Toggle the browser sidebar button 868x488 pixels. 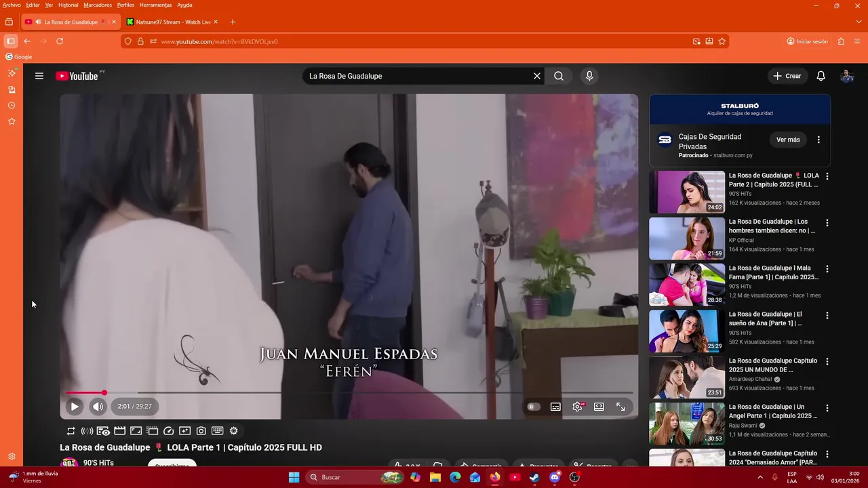pyautogui.click(x=10, y=41)
